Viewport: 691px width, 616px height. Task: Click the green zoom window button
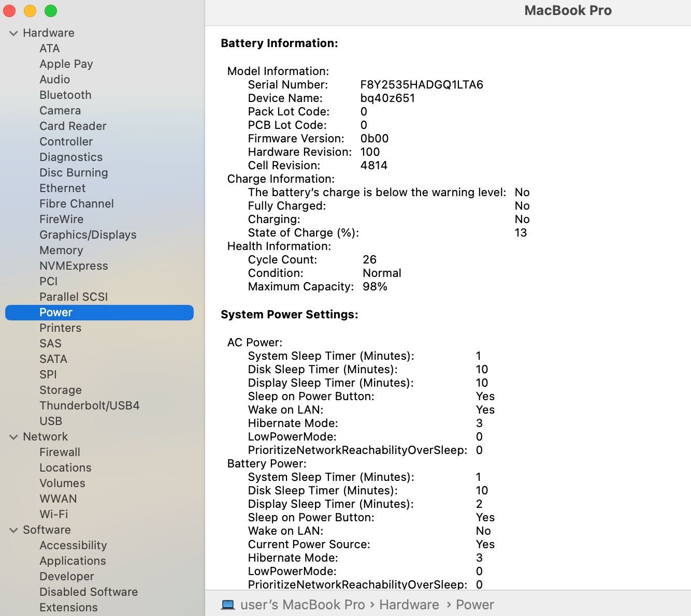pyautogui.click(x=51, y=10)
